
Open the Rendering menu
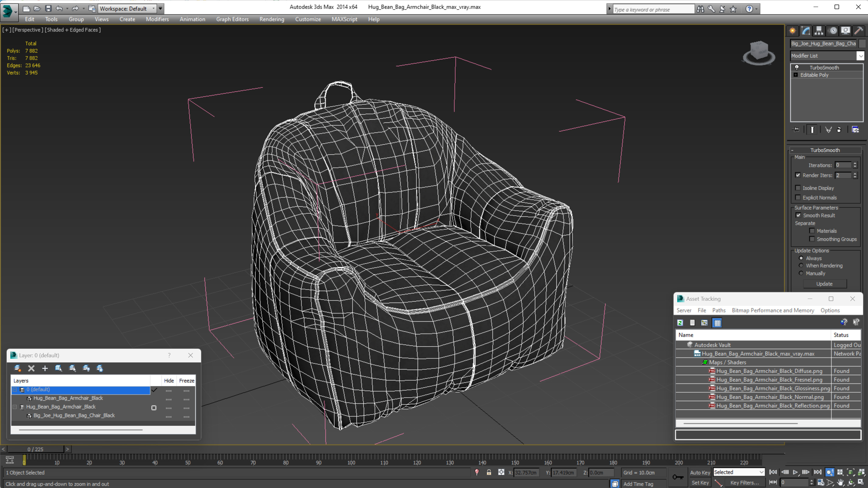tap(272, 19)
